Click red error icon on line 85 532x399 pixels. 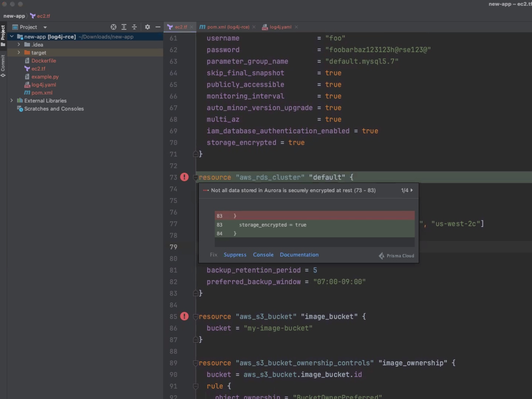[184, 317]
